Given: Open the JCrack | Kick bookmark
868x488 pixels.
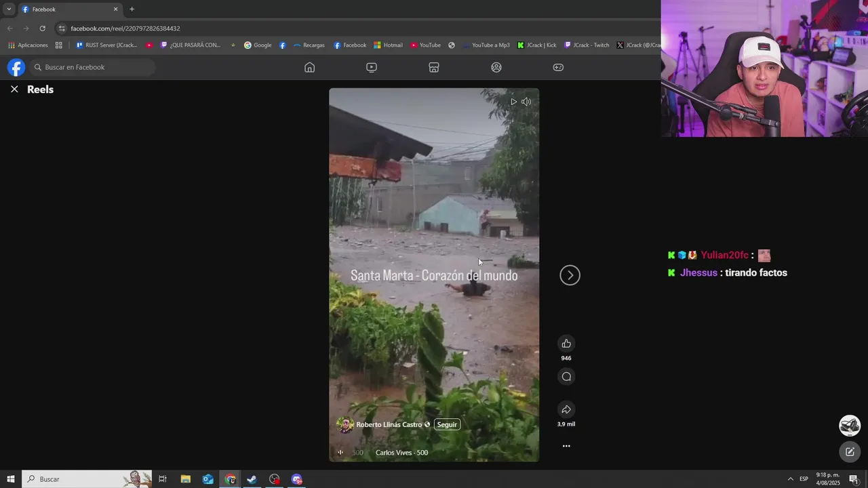Looking at the screenshot, I should [x=536, y=45].
